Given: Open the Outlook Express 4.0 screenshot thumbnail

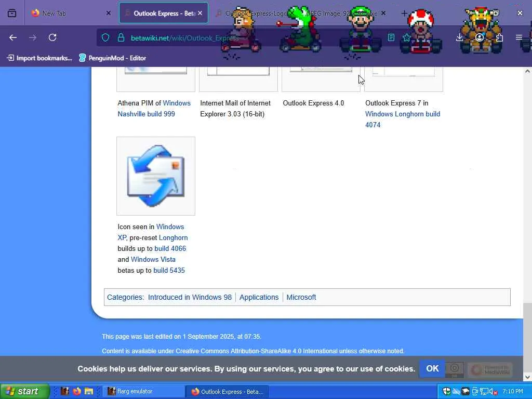Looking at the screenshot, I should (x=321, y=79).
